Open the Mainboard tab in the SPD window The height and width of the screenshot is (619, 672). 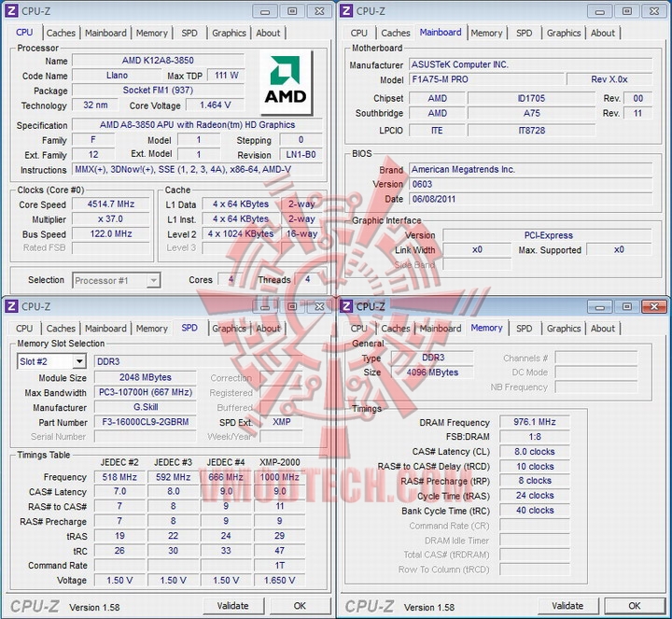pos(105,329)
